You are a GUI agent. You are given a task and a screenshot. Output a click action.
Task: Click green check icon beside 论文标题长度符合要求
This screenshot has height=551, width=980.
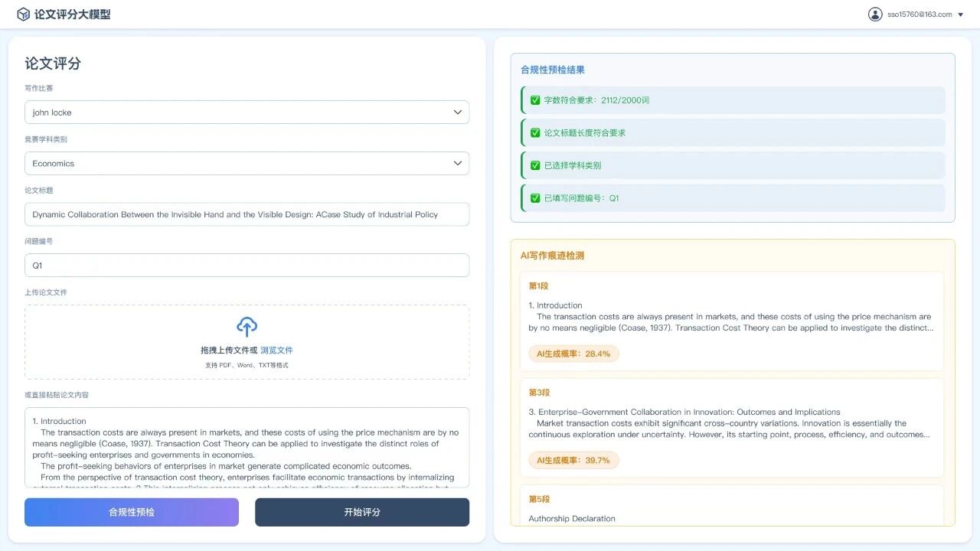535,133
